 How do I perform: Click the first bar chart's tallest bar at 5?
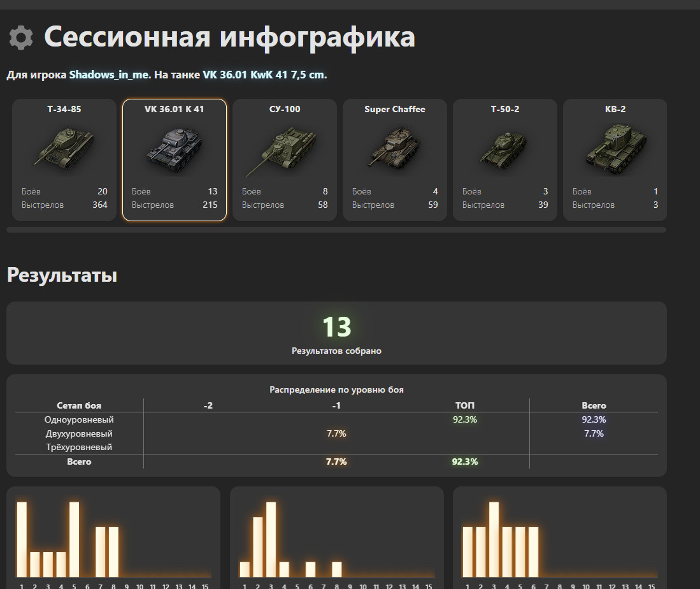74,539
